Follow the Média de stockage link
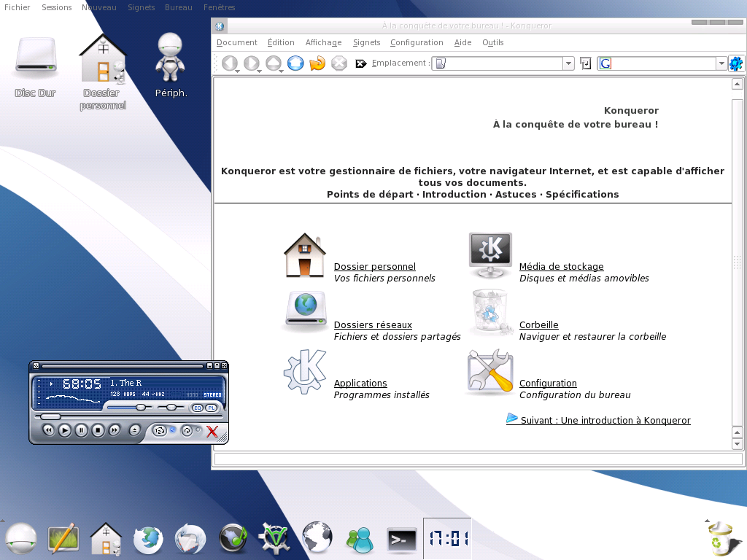This screenshot has width=747, height=560. tap(561, 267)
